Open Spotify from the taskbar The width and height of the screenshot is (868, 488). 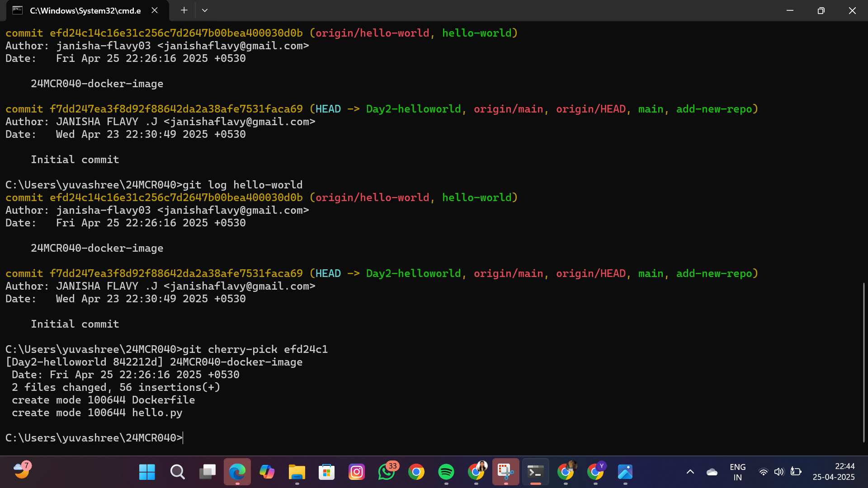(446, 472)
